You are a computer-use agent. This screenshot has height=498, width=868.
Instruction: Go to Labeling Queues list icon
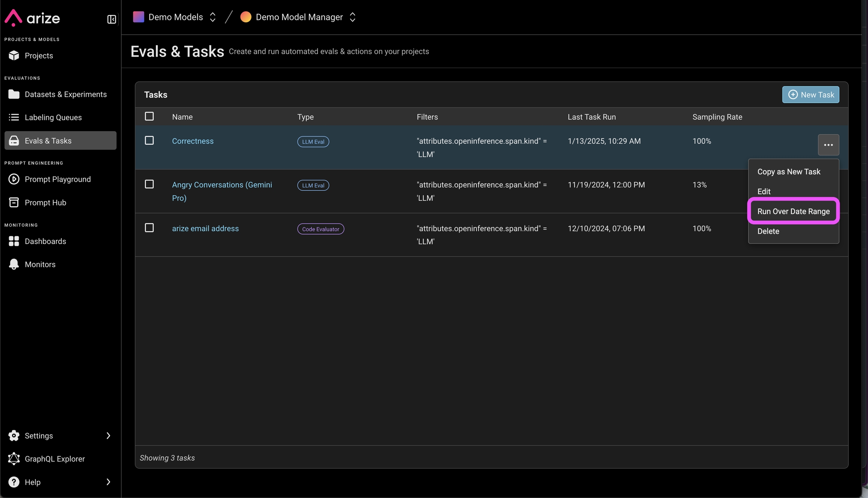point(14,117)
